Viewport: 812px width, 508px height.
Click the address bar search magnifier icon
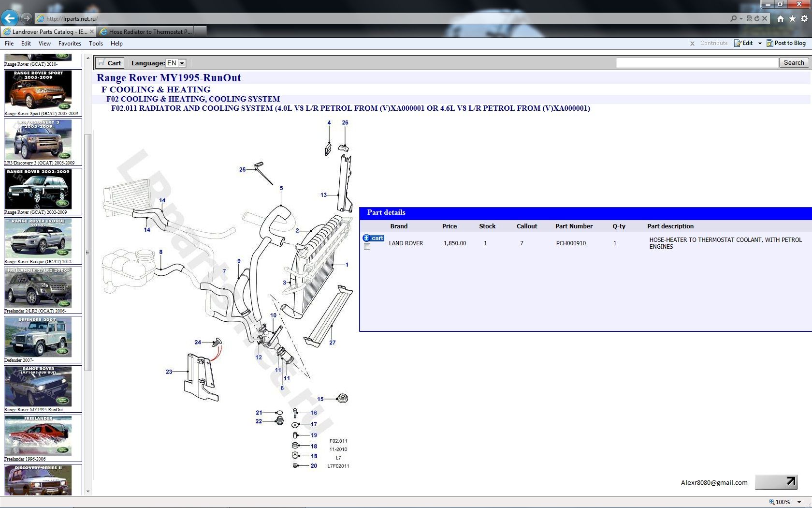pyautogui.click(x=733, y=18)
